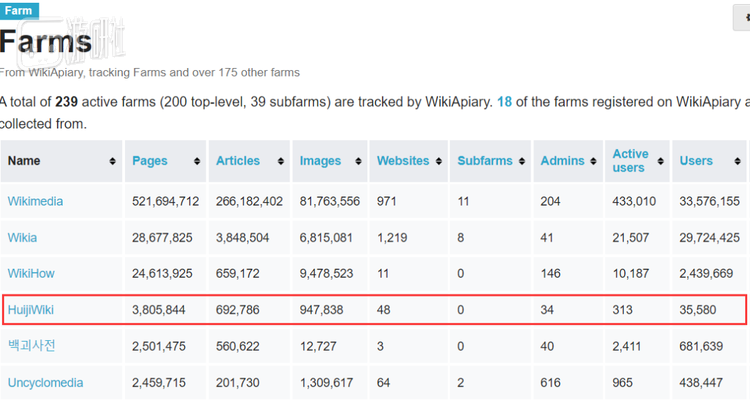
Task: Click the sort icon beside Websites
Action: click(440, 161)
